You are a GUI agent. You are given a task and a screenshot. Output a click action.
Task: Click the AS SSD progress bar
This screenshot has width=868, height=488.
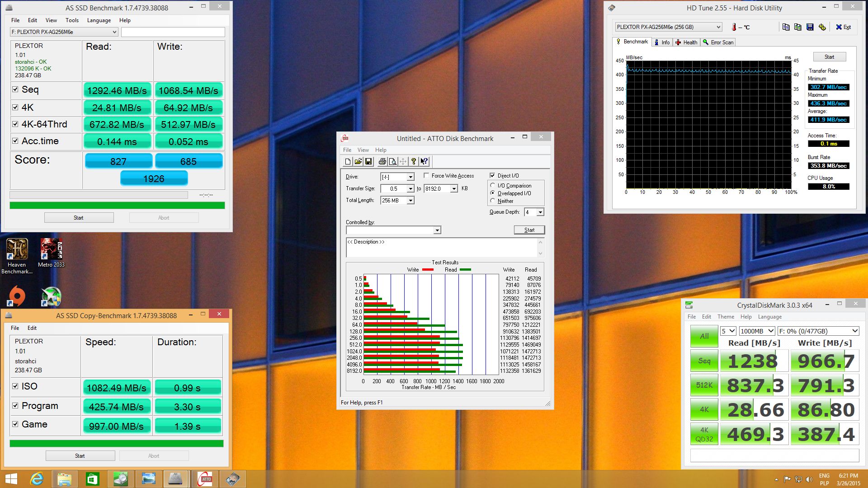pos(117,205)
